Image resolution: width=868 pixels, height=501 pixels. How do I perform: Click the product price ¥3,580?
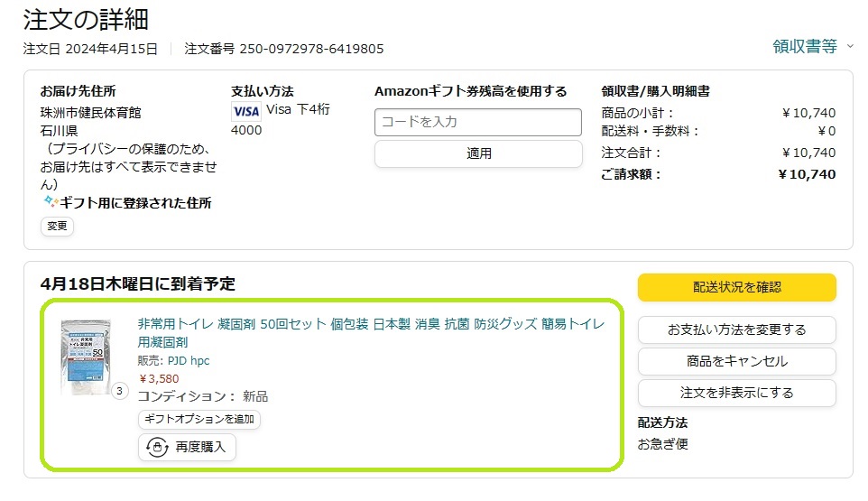(x=159, y=378)
